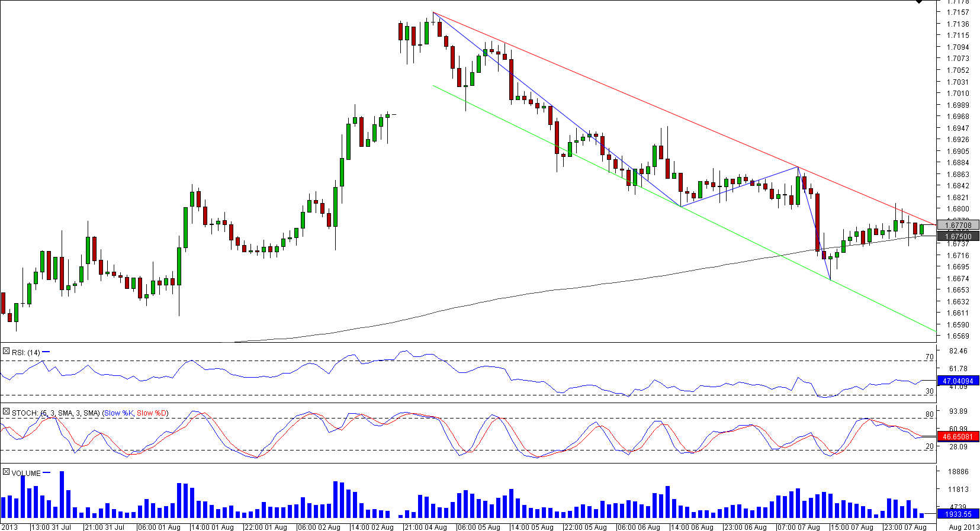Click the RSI 70 overbought level label
The width and height of the screenshot is (980, 531).
point(930,357)
